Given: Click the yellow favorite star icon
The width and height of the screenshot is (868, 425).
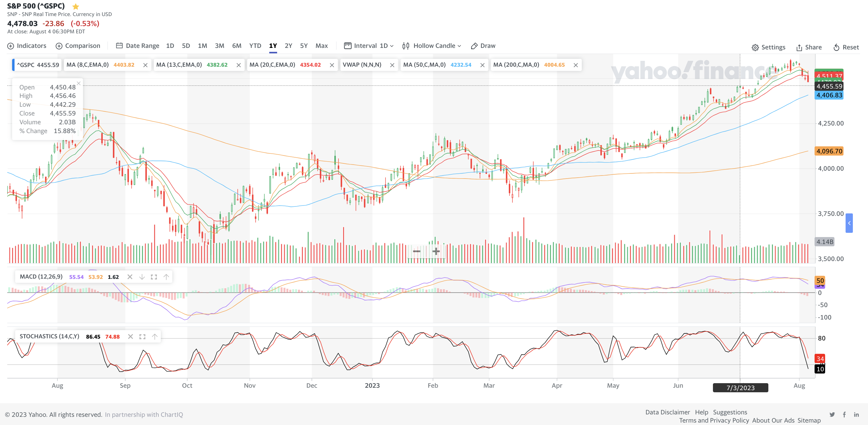Looking at the screenshot, I should (x=76, y=6).
